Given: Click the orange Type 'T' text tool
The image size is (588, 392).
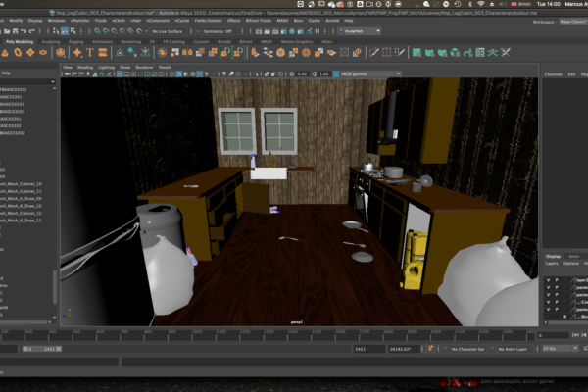Looking at the screenshot, I should [x=90, y=53].
